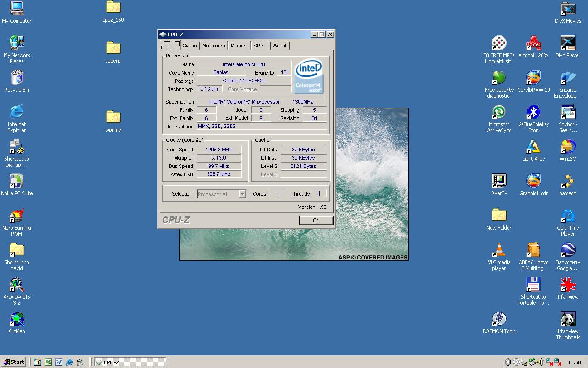Select ArcView GIS 3.2 icon
This screenshot has height=368, width=588.
[17, 291]
